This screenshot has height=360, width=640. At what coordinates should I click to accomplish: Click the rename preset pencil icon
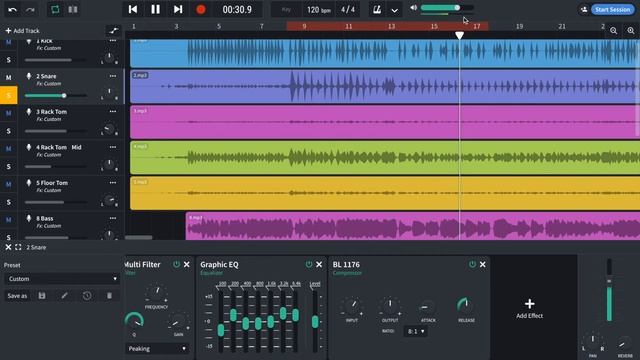point(64,296)
